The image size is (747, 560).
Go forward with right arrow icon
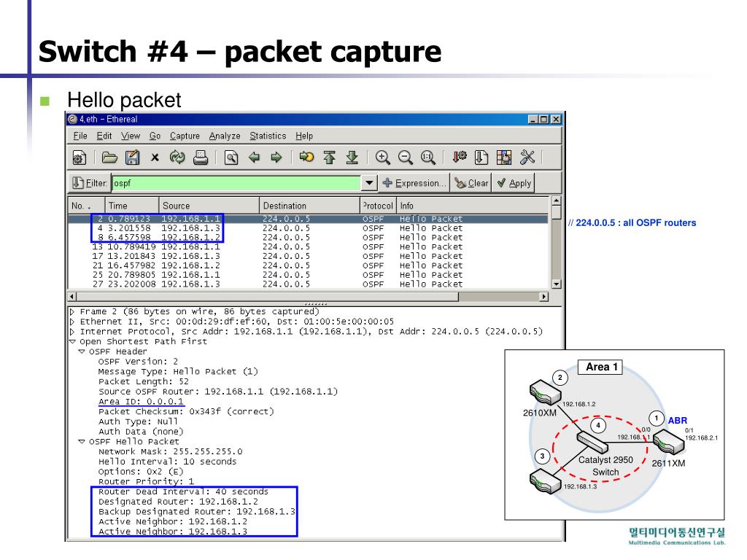[276, 157]
